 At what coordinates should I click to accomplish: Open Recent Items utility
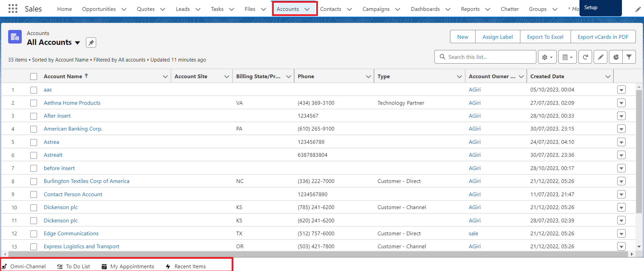coord(186,266)
